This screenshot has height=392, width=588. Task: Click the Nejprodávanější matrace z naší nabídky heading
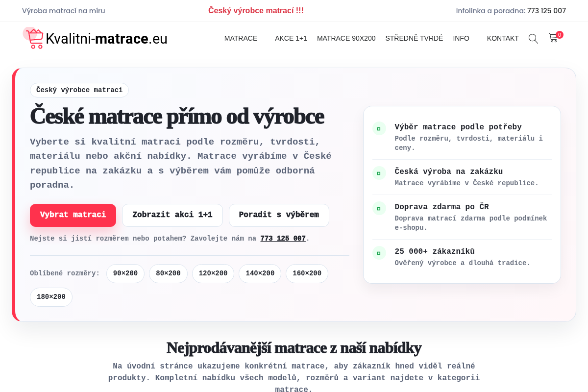[294, 348]
